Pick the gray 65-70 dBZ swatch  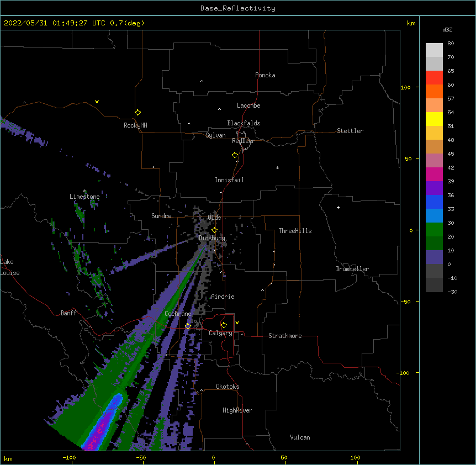pyautogui.click(x=434, y=64)
